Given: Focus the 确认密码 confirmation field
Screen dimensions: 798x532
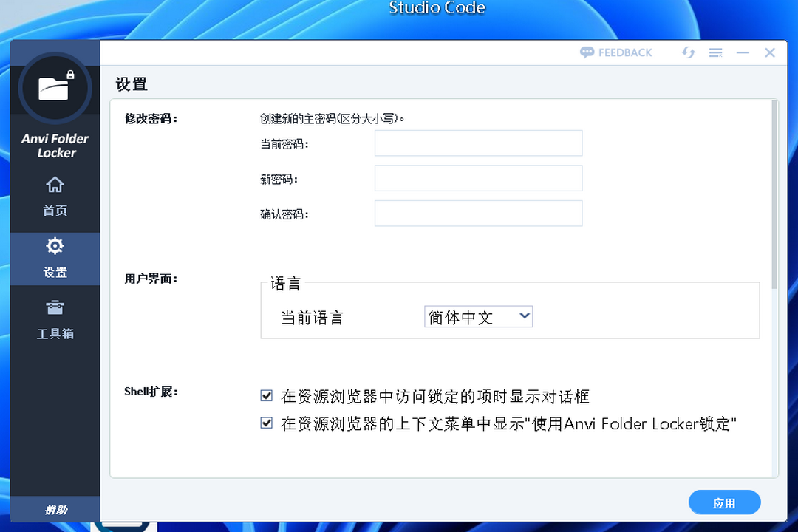Looking at the screenshot, I should pos(477,213).
